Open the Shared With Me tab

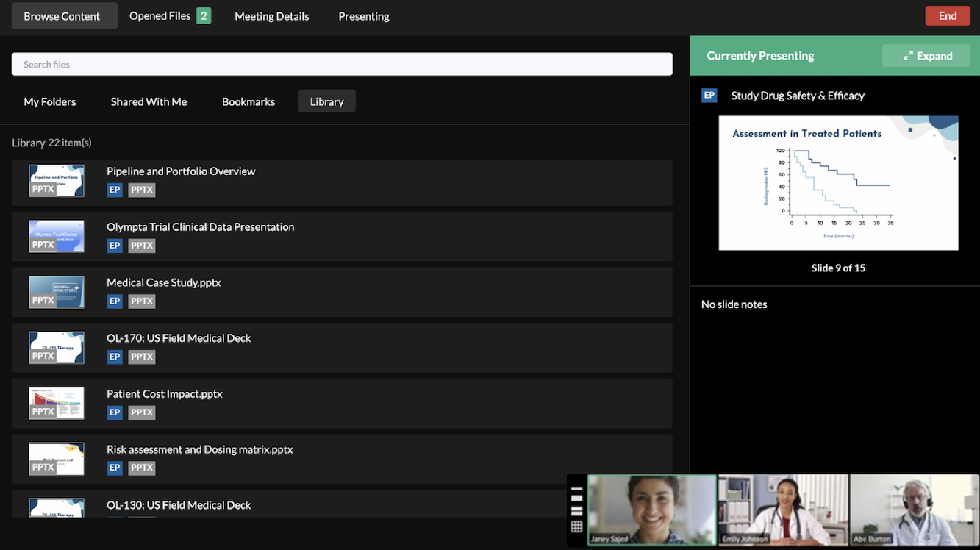[x=149, y=101]
